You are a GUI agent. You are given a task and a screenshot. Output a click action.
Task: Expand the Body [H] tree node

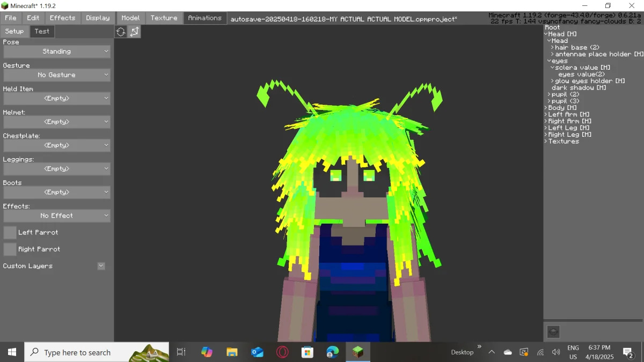tap(546, 108)
